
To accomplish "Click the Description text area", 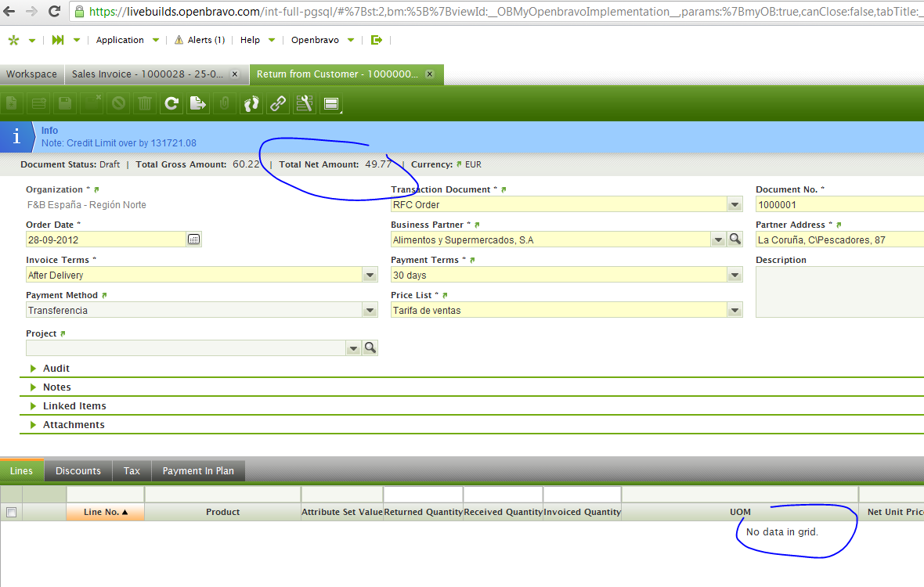I will pos(839,292).
